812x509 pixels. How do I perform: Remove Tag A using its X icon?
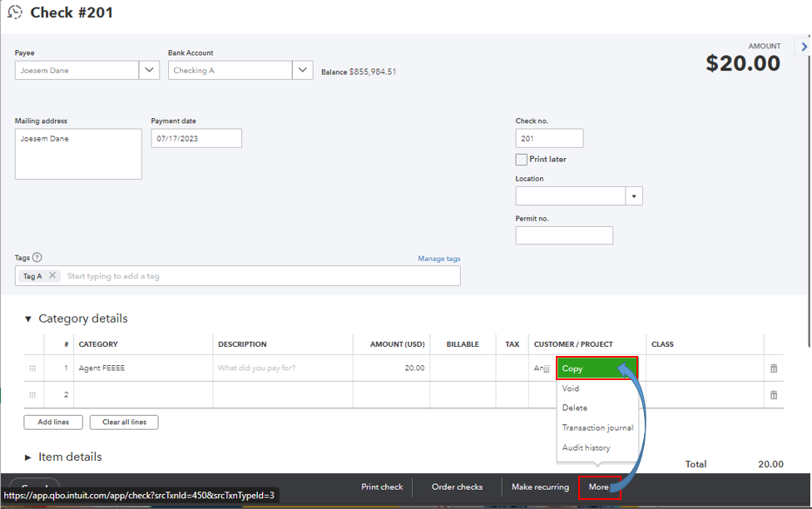[52, 276]
